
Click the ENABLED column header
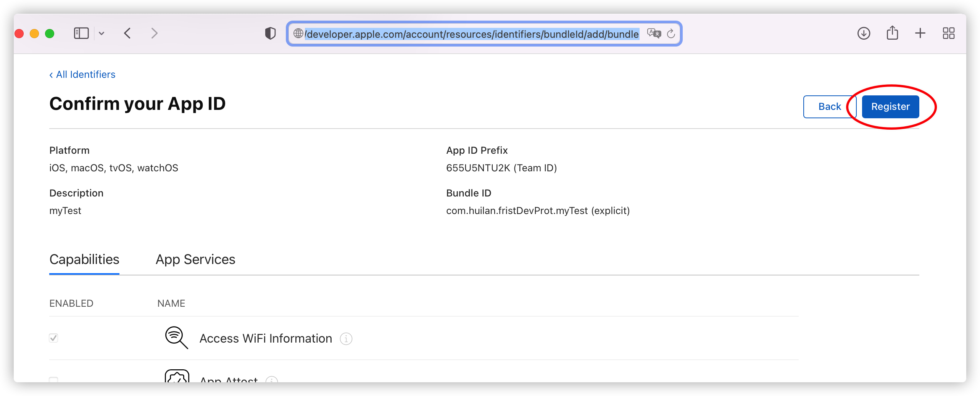point(71,303)
